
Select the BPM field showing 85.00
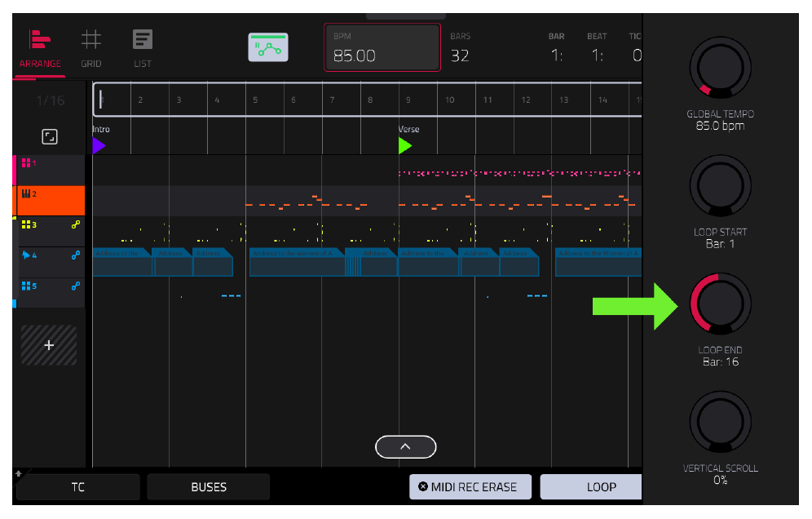(382, 47)
